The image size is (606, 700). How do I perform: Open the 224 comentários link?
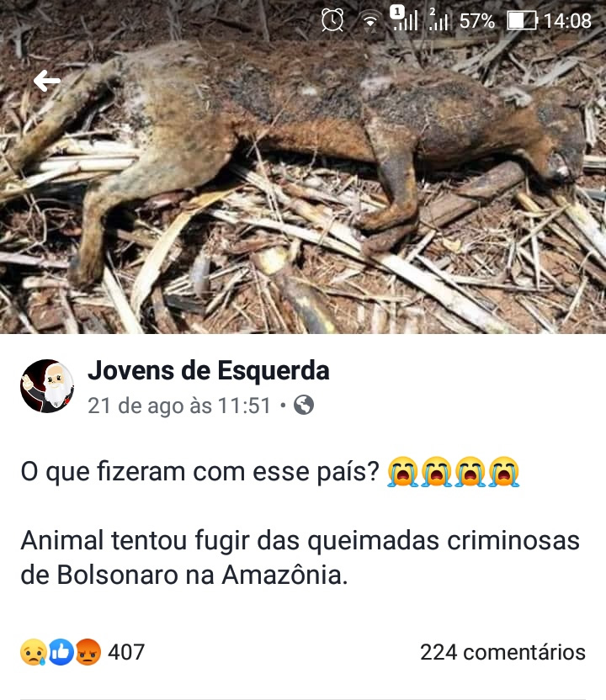[x=502, y=652]
